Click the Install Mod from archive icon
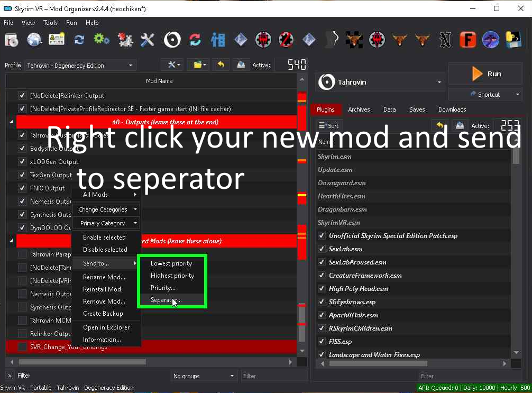Viewport: 532px width, 393px height. click(x=12, y=40)
